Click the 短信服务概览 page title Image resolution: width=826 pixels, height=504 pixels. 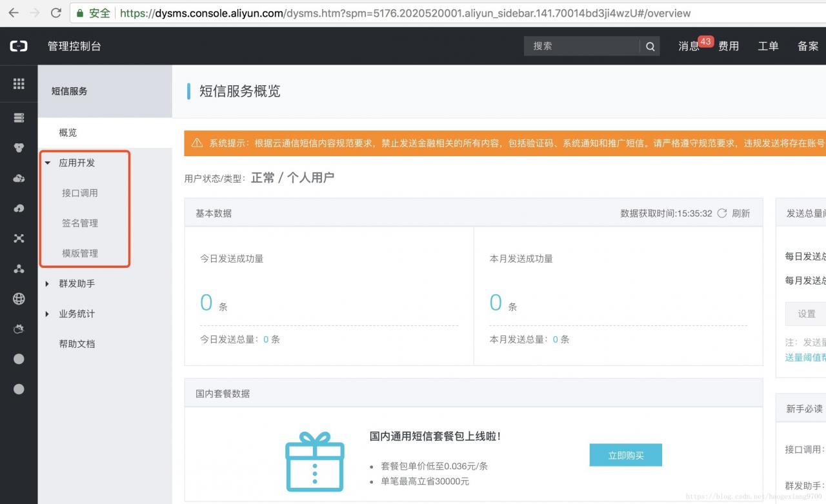click(x=239, y=91)
